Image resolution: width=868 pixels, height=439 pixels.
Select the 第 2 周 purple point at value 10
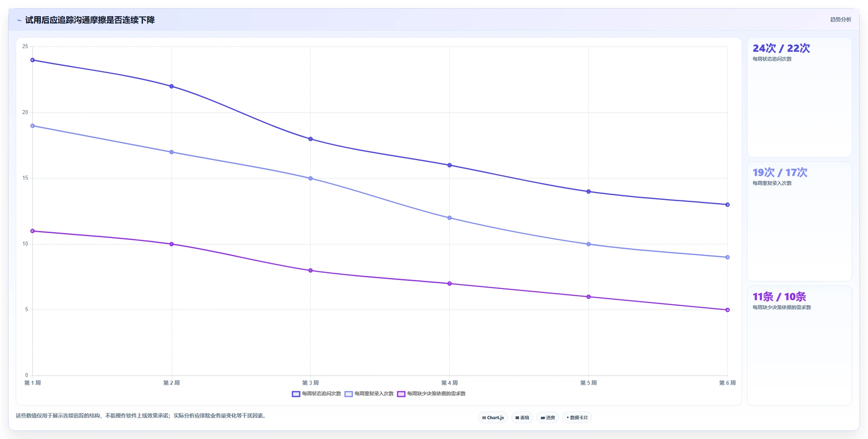tap(171, 244)
